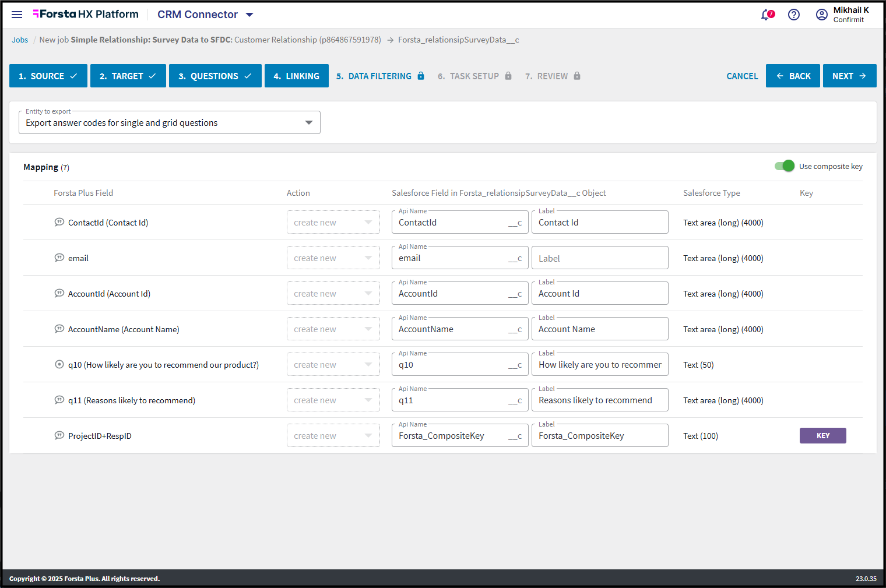Screen dimensions: 886x588
Task: Go to step 1 Source
Action: pyautogui.click(x=48, y=76)
